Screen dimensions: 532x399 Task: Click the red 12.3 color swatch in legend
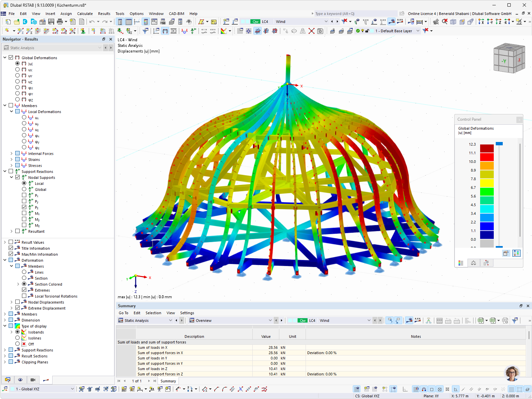(x=487, y=148)
